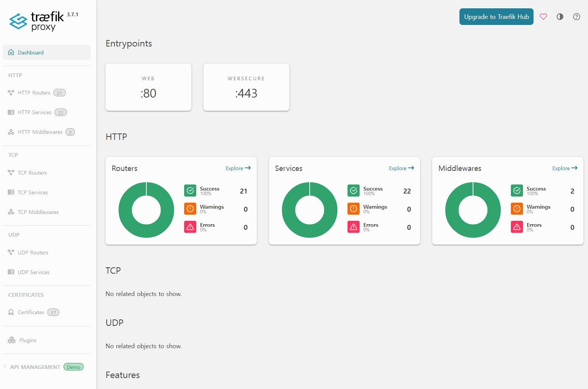Click the Middlewares Warnings orange icon
This screenshot has height=389, width=588.
pyautogui.click(x=517, y=209)
